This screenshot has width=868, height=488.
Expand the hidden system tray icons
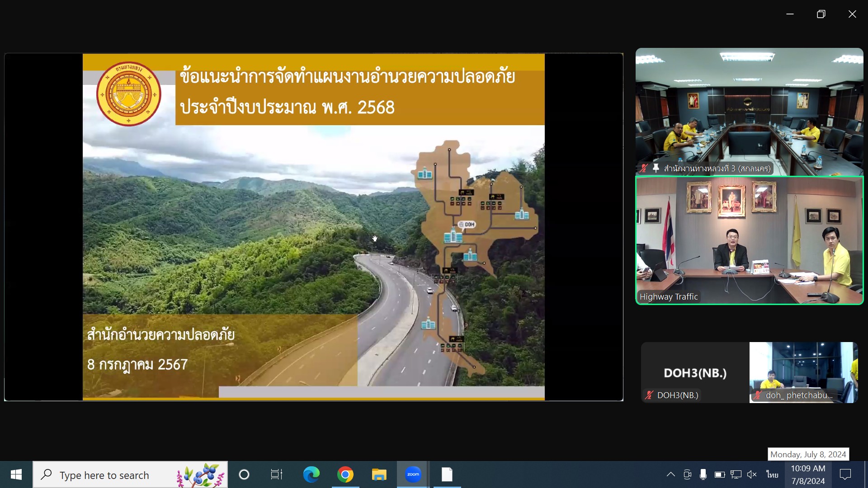pos(671,474)
